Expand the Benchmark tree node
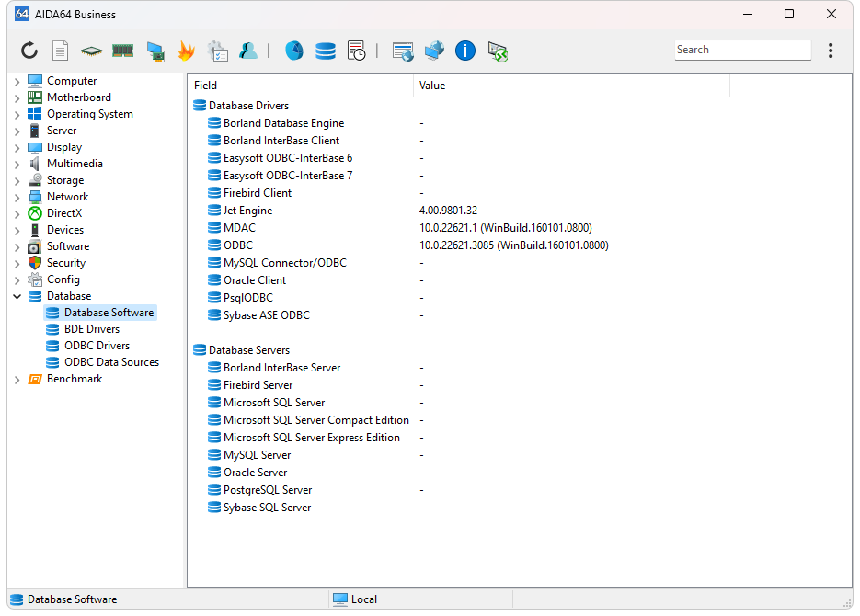Viewport: 860px width, 616px height. pos(17,380)
